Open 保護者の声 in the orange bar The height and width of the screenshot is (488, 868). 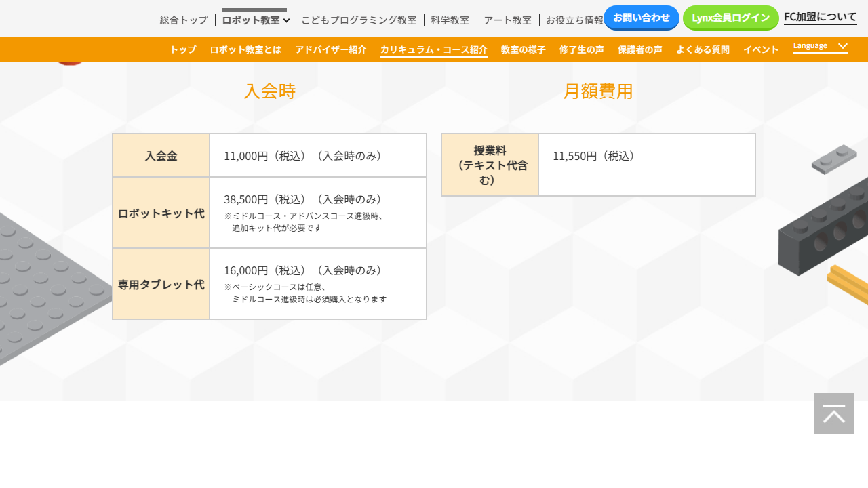point(640,49)
